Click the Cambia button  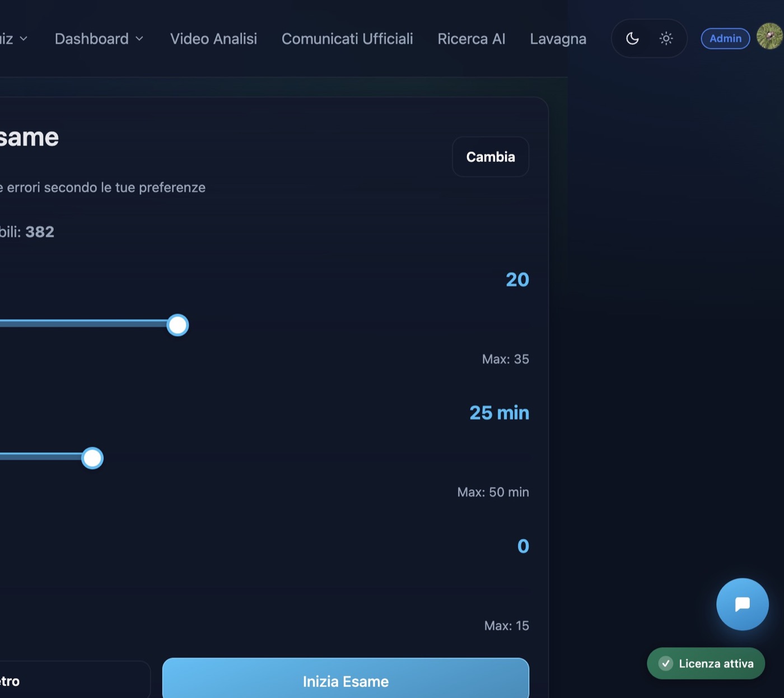491,157
